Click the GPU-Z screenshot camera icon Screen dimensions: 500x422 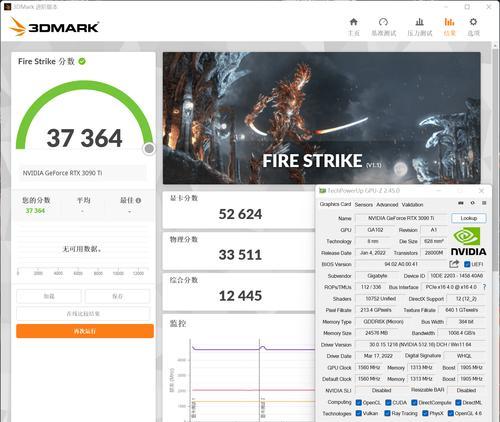coord(461,203)
